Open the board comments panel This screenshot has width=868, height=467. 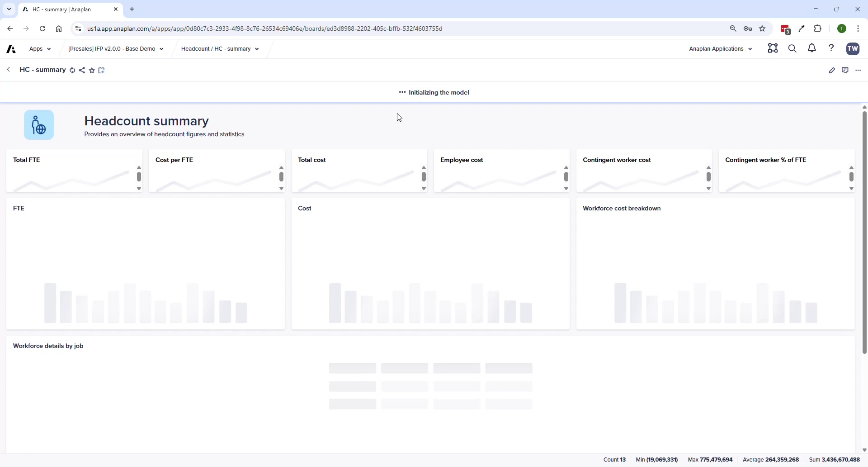(x=846, y=70)
